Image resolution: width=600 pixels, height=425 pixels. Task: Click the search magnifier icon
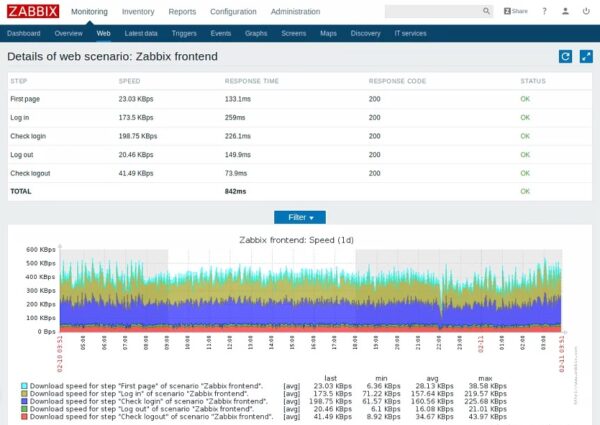coord(486,11)
